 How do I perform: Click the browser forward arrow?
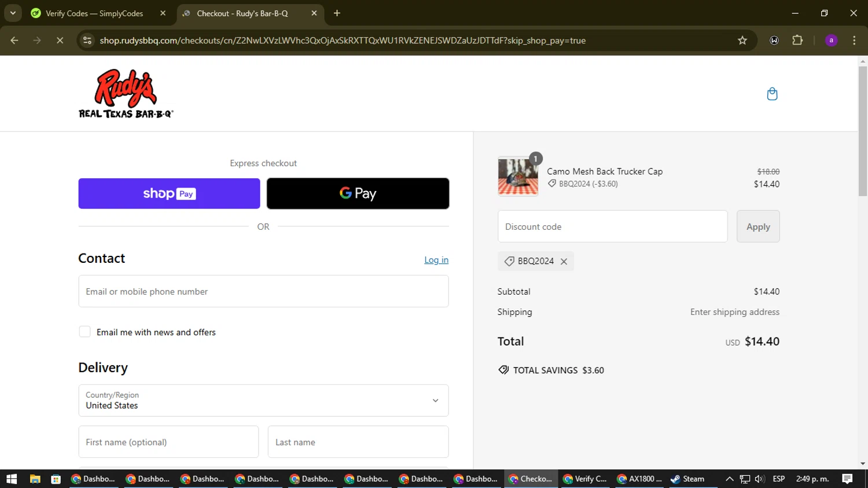(x=37, y=41)
